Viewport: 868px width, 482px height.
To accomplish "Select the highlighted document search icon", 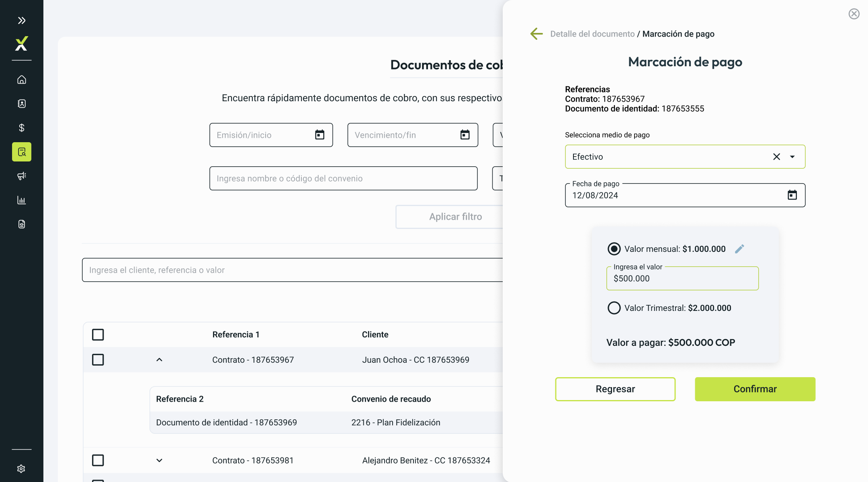I will pos(22,152).
